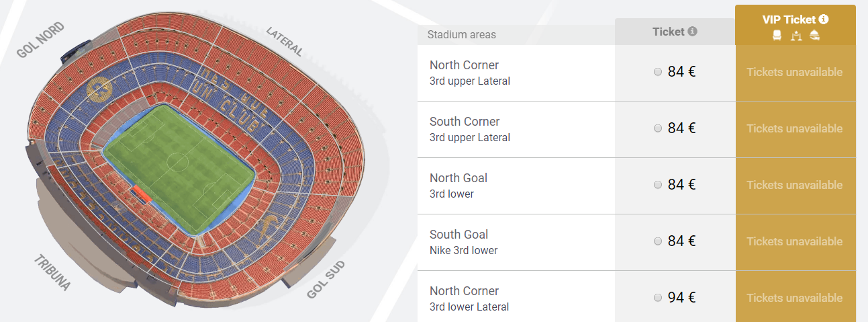
Task: Click the TRIBUNA stand label on map
Action: [52, 274]
